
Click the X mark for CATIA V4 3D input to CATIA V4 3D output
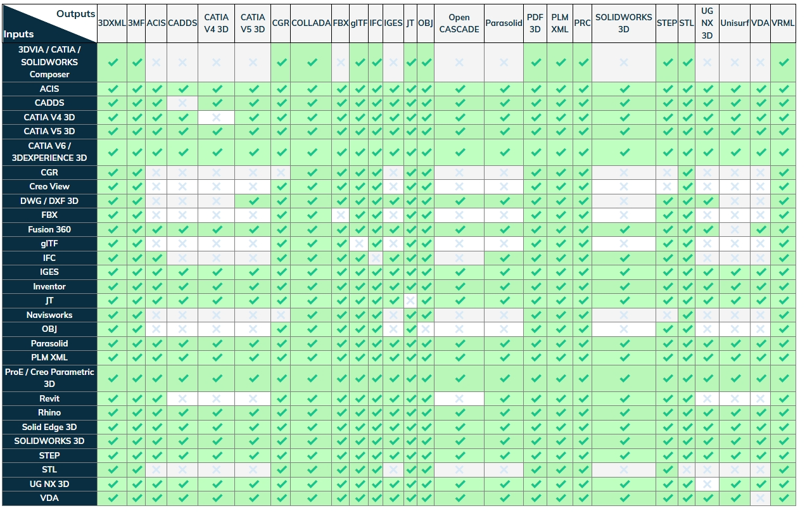tap(217, 117)
